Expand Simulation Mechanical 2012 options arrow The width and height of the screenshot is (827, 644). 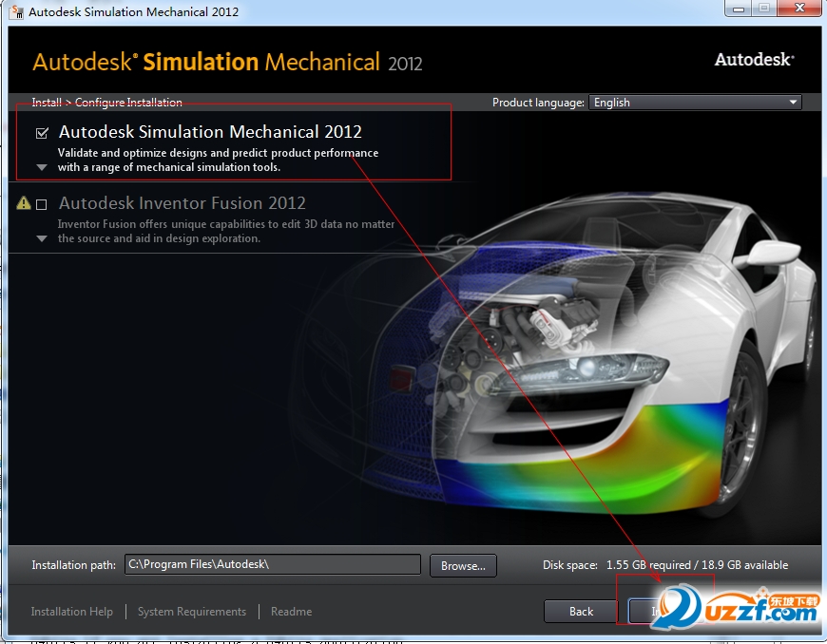click(x=42, y=167)
